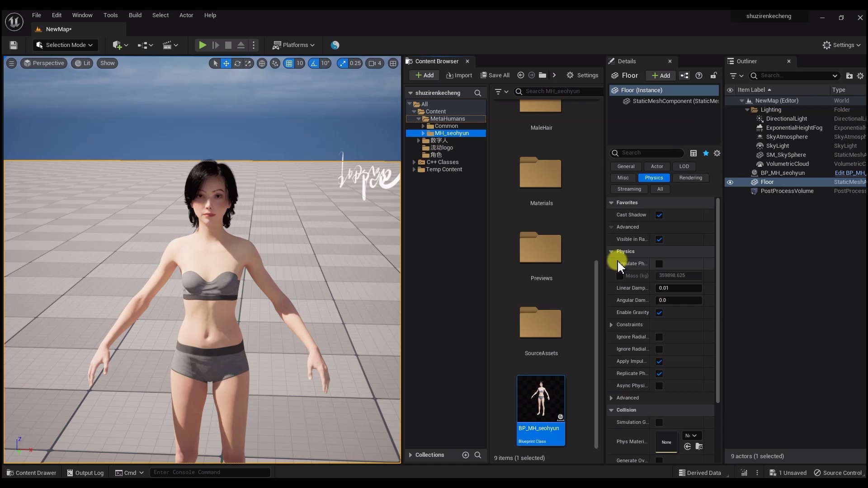Click the favorites star filter in Details
The width and height of the screenshot is (868, 488).
(706, 153)
